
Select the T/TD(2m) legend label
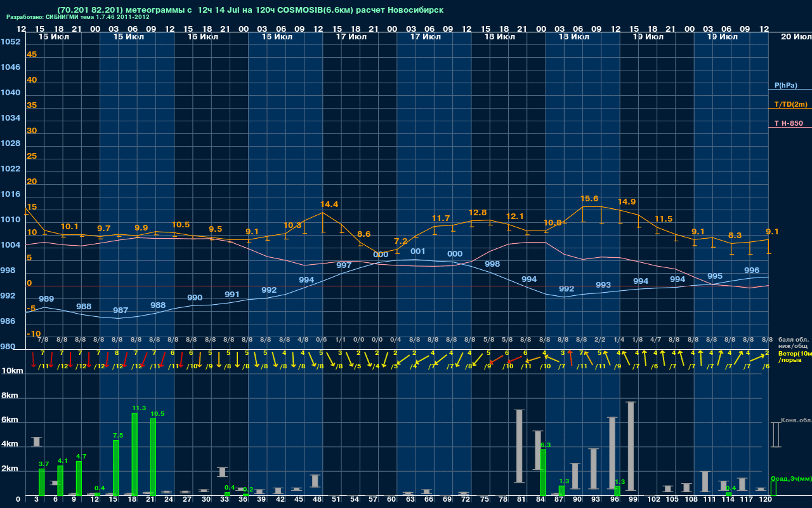791,104
